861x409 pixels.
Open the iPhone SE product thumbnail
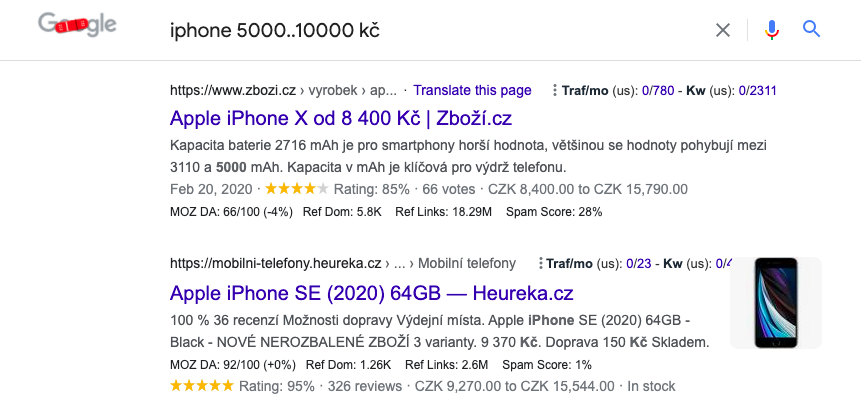pyautogui.click(x=776, y=302)
